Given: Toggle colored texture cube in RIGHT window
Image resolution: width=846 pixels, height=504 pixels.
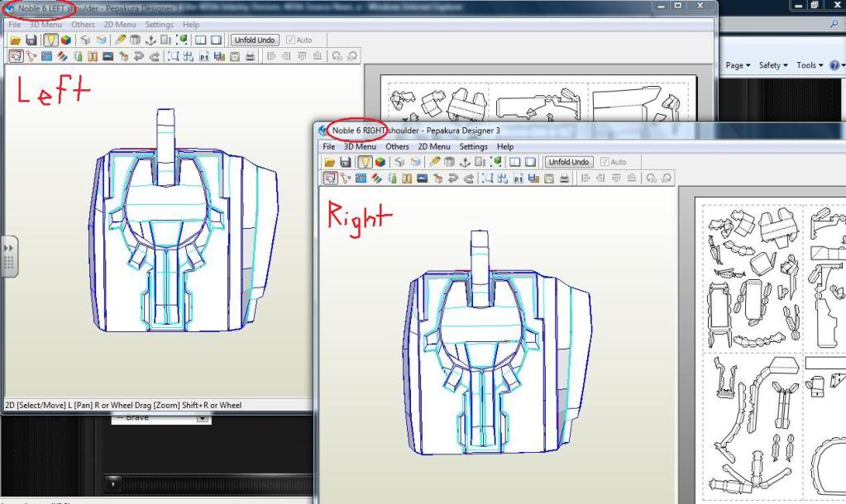Looking at the screenshot, I should click(380, 162).
